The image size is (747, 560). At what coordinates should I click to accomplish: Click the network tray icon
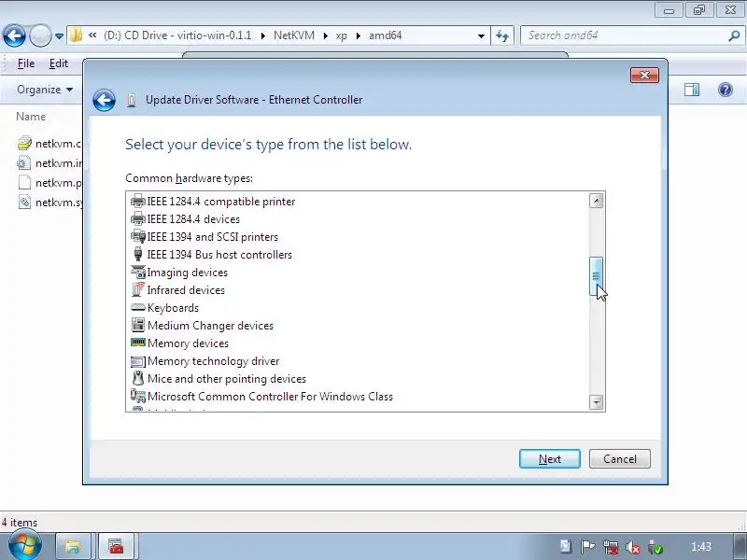click(x=611, y=547)
